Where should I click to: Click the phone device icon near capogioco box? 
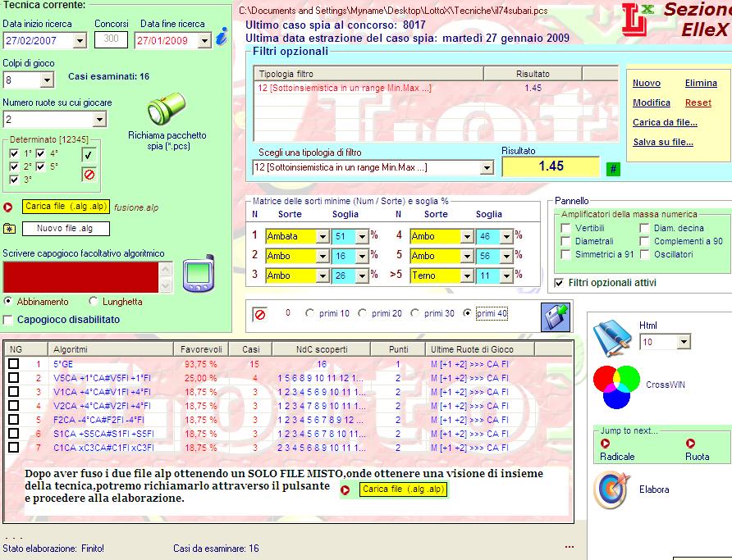pyautogui.click(x=199, y=274)
